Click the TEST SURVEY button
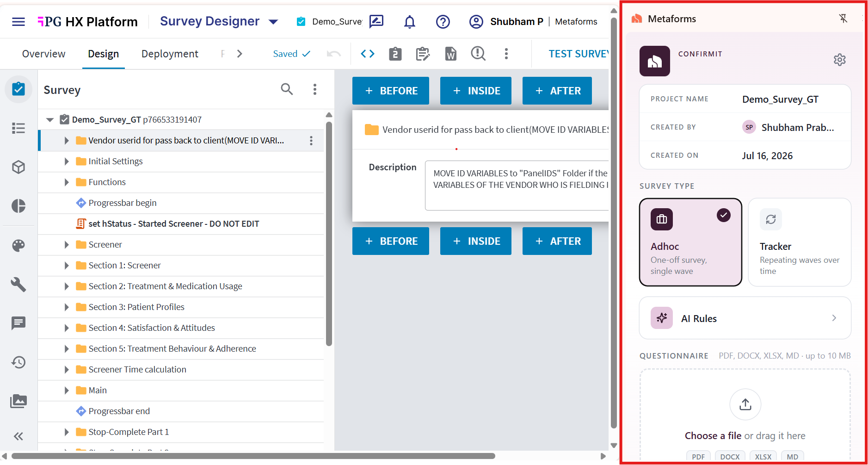 pos(579,54)
